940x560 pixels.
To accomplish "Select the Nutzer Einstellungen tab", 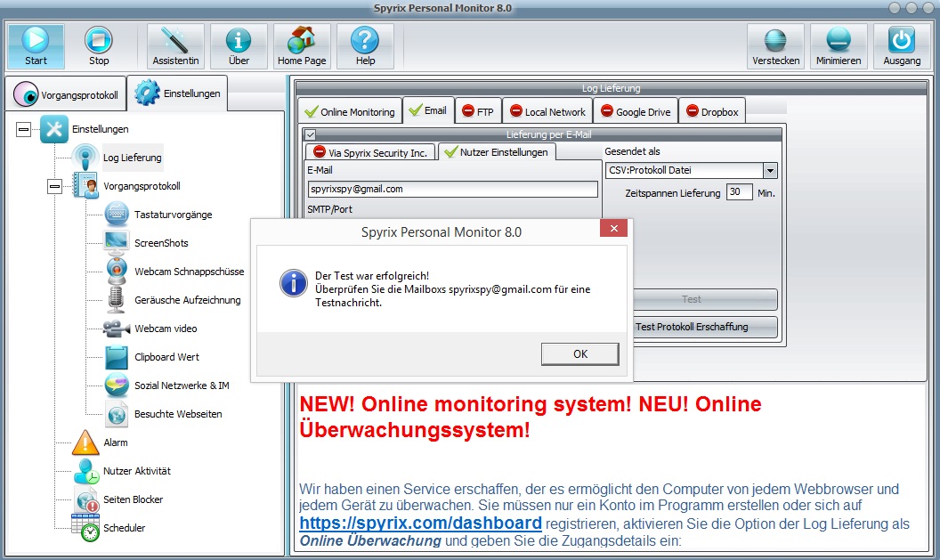I will 497,151.
